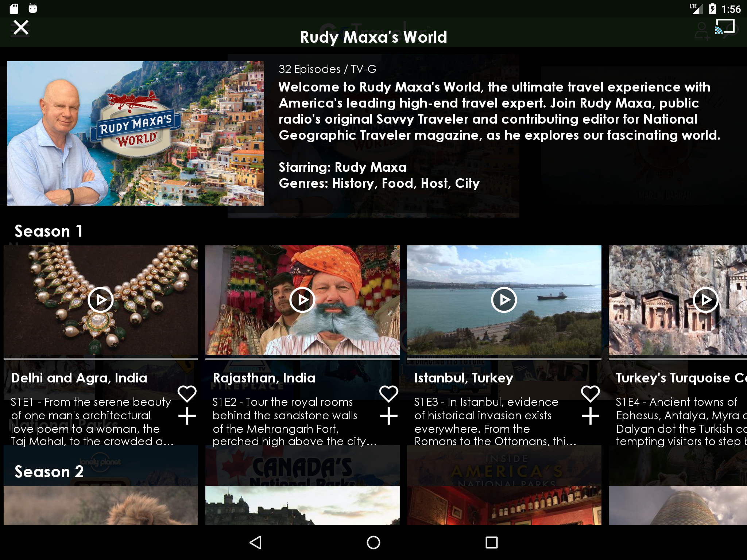Open the Season 2 castle episode thumbnail
Screen dimensions: 747x560
click(x=302, y=505)
